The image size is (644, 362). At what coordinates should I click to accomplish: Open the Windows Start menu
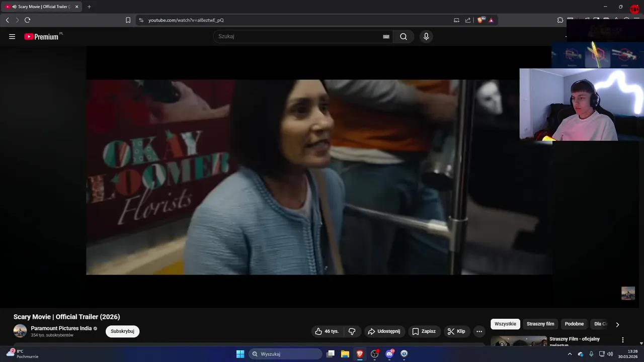240,354
